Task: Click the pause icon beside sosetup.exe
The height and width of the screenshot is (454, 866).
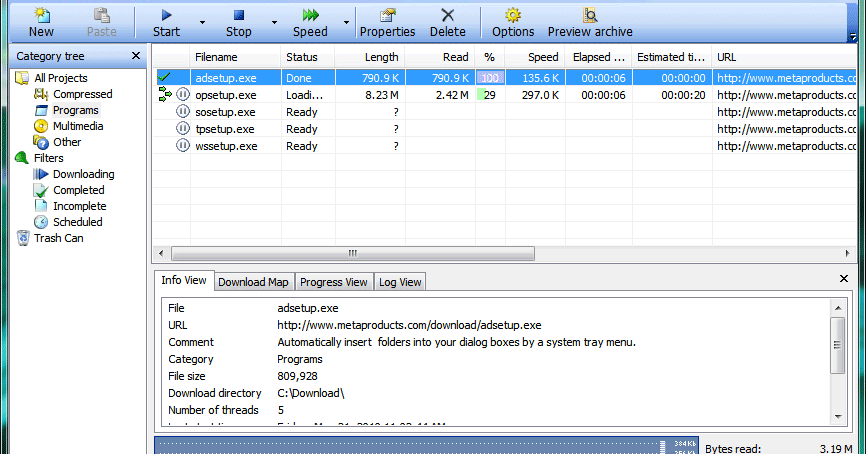Action: pos(182,112)
